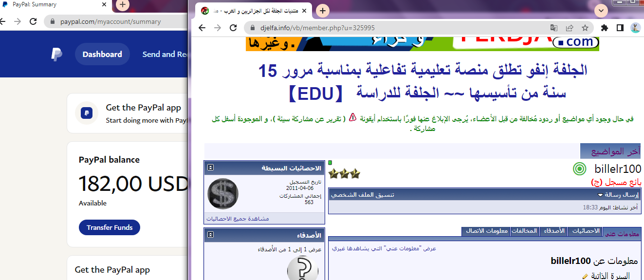Open the tab search dropdown in the forum window
The image size is (644, 280).
(602, 10)
